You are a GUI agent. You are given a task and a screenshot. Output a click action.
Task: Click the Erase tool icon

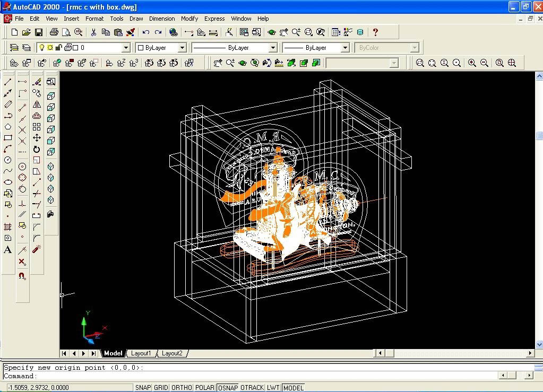37,82
